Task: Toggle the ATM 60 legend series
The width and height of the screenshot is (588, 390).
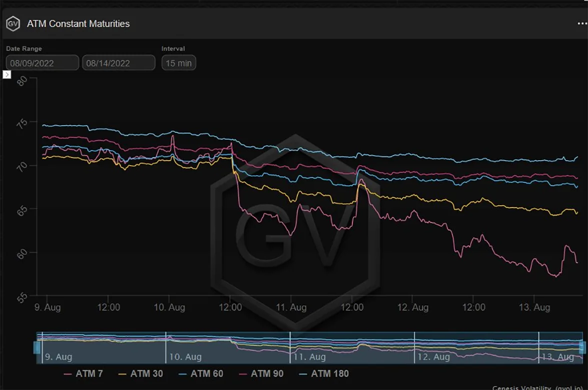Action: coord(201,373)
